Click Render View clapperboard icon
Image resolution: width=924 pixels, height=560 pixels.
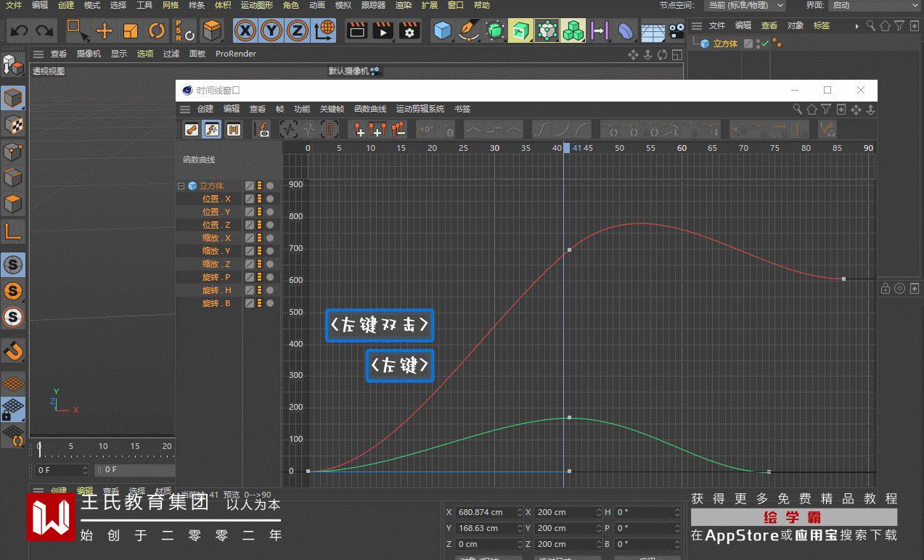tap(357, 30)
